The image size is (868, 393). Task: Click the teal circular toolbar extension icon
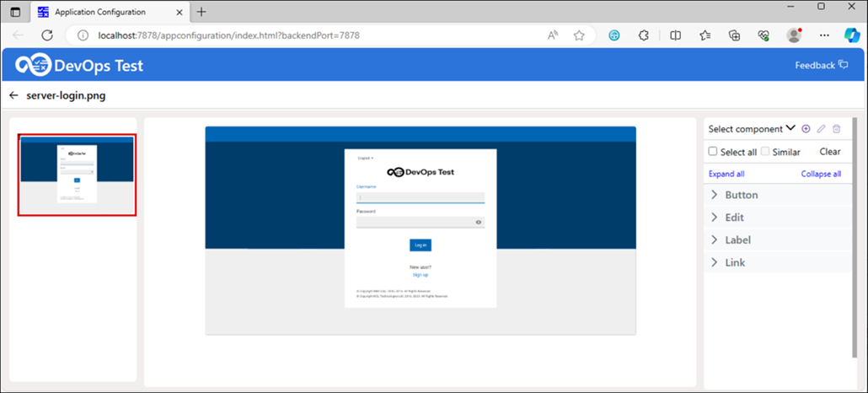click(613, 35)
